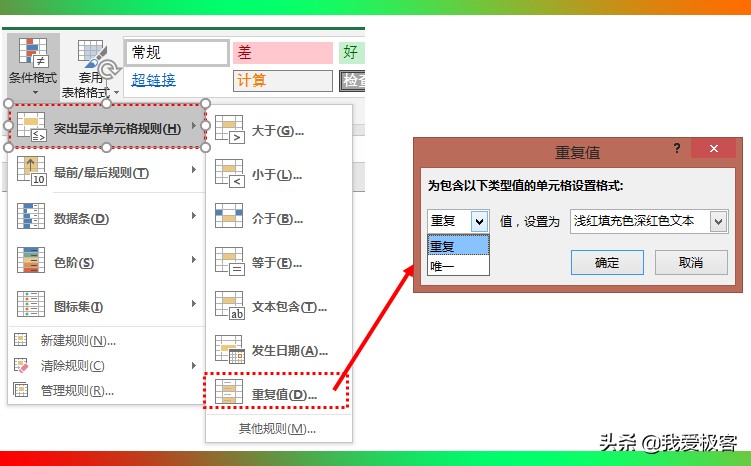The width and height of the screenshot is (751, 466).
Task: Choose 新建规则(N)... menu entry
Action: [x=107, y=340]
